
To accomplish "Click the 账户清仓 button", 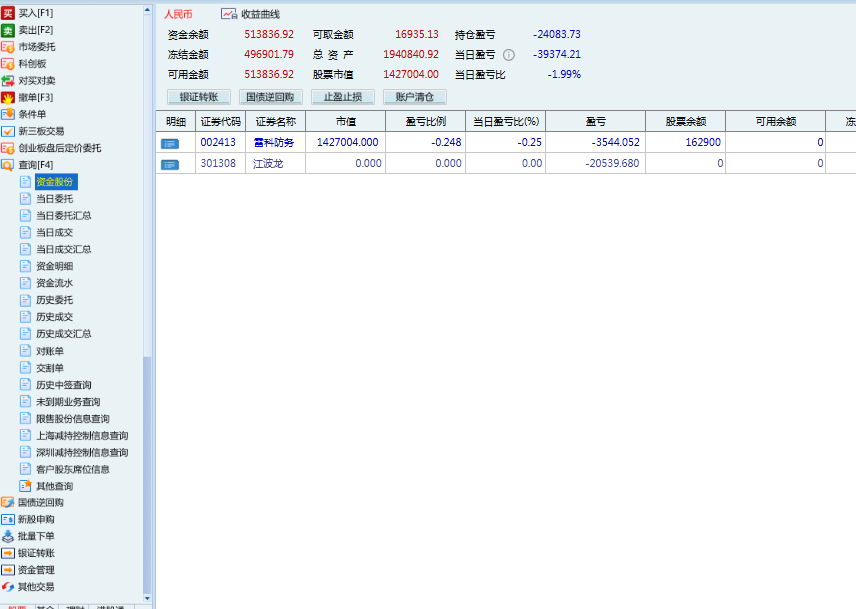I will click(415, 97).
